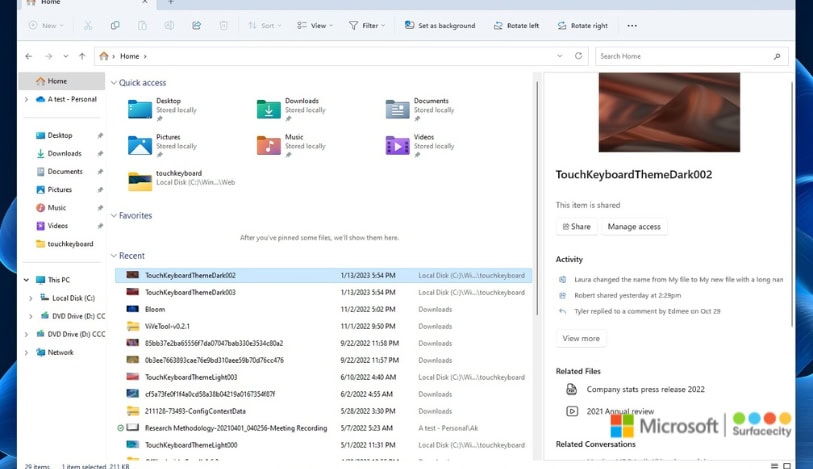
Task: Collapse the Quick access section
Action: click(x=113, y=83)
